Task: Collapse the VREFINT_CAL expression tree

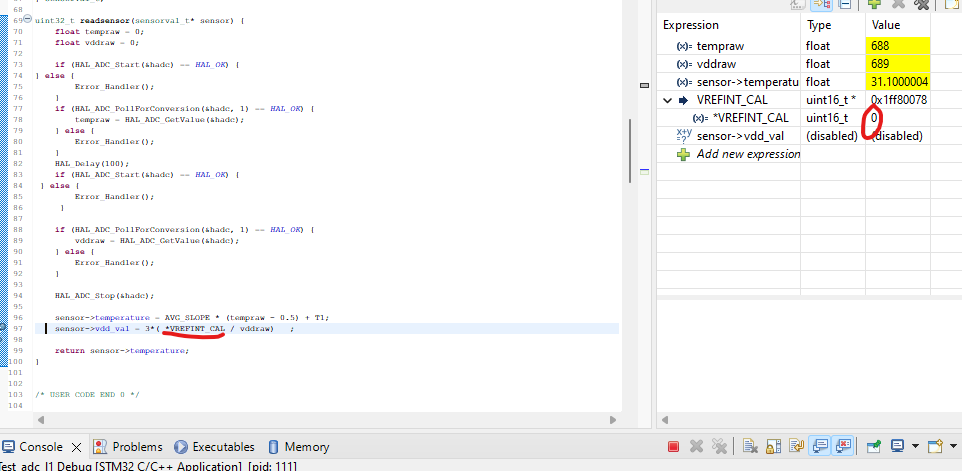Action: pyautogui.click(x=668, y=100)
